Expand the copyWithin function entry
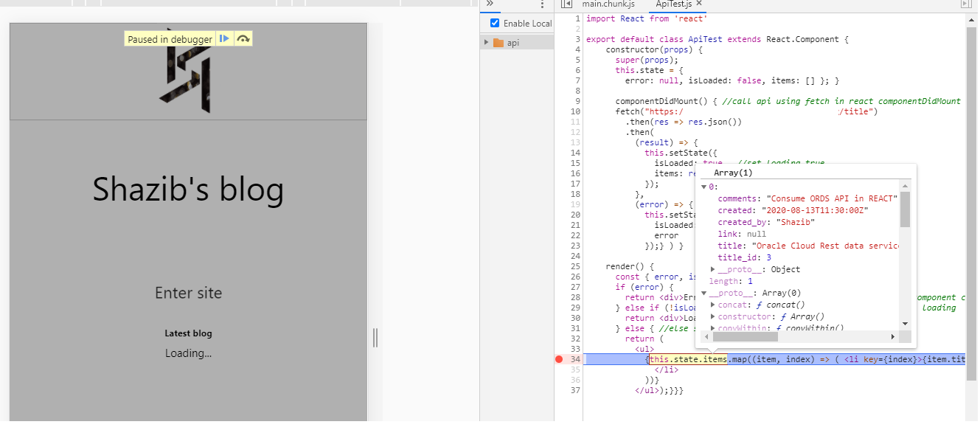The image size is (980, 430). pos(712,327)
